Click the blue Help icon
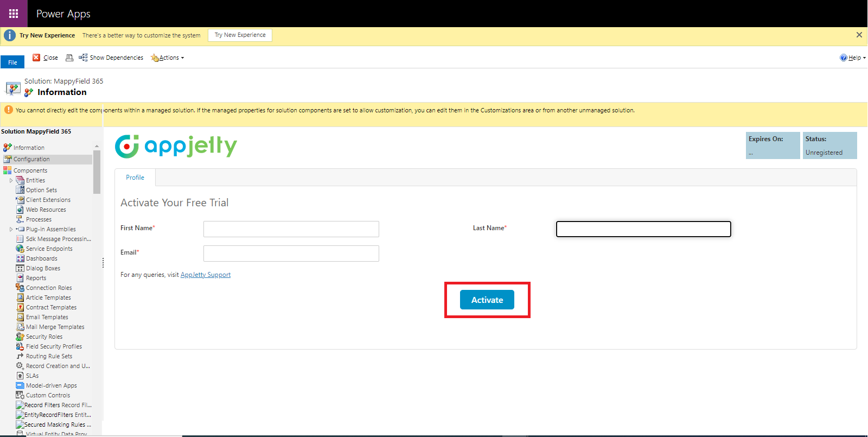This screenshot has height=437, width=868. click(x=844, y=58)
